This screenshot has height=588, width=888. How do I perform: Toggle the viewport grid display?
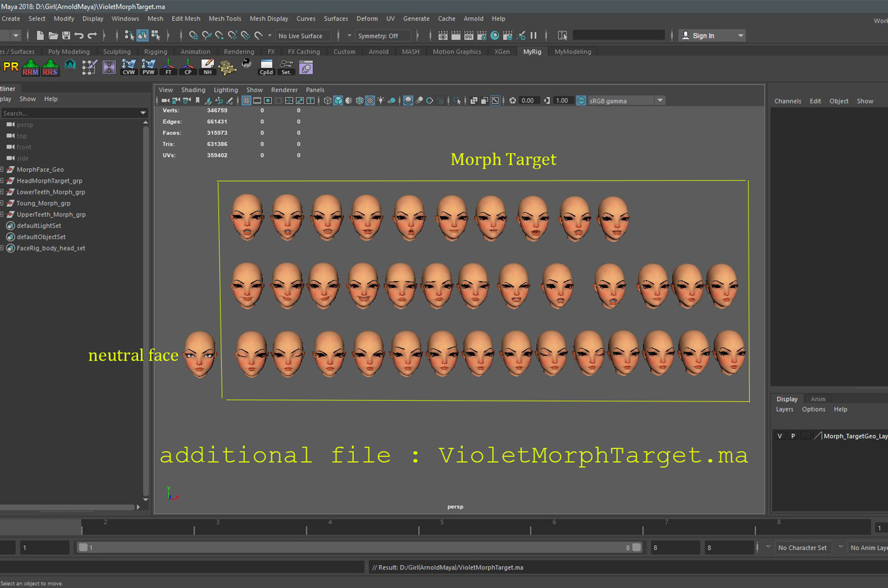246,100
